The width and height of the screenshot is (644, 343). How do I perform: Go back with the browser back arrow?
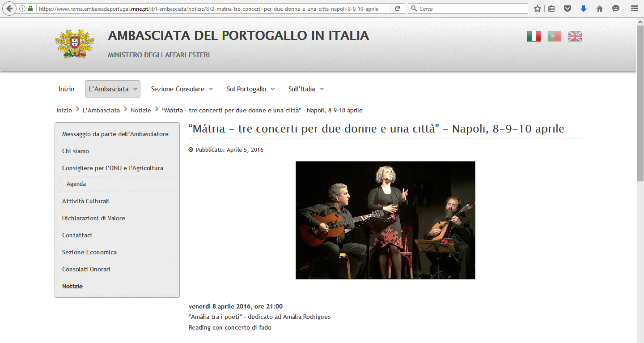[x=9, y=9]
